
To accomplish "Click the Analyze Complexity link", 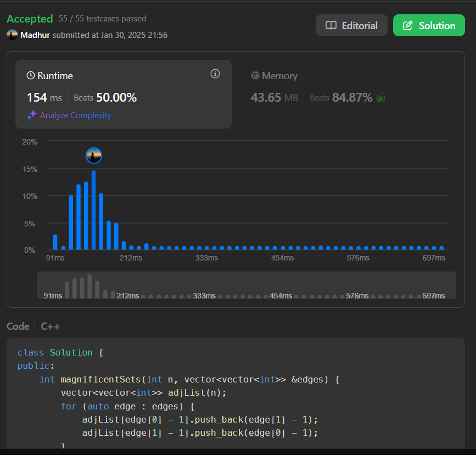I will pos(75,115).
